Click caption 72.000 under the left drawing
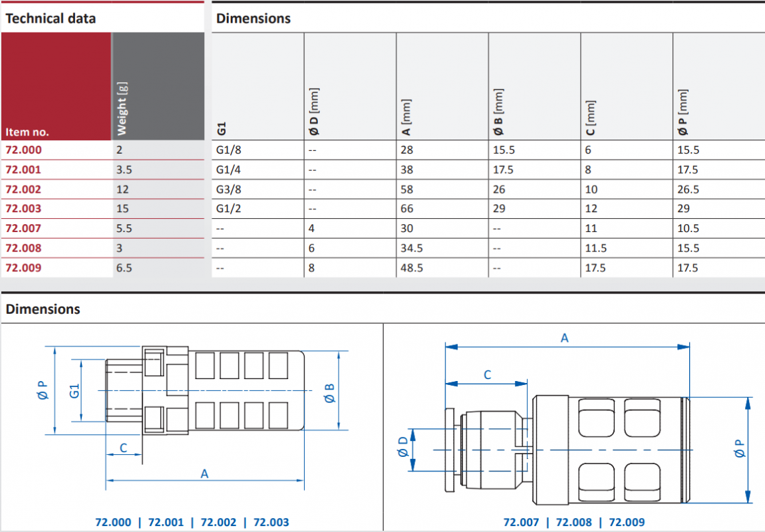Screen dimensions: 765x532 (x=113, y=522)
